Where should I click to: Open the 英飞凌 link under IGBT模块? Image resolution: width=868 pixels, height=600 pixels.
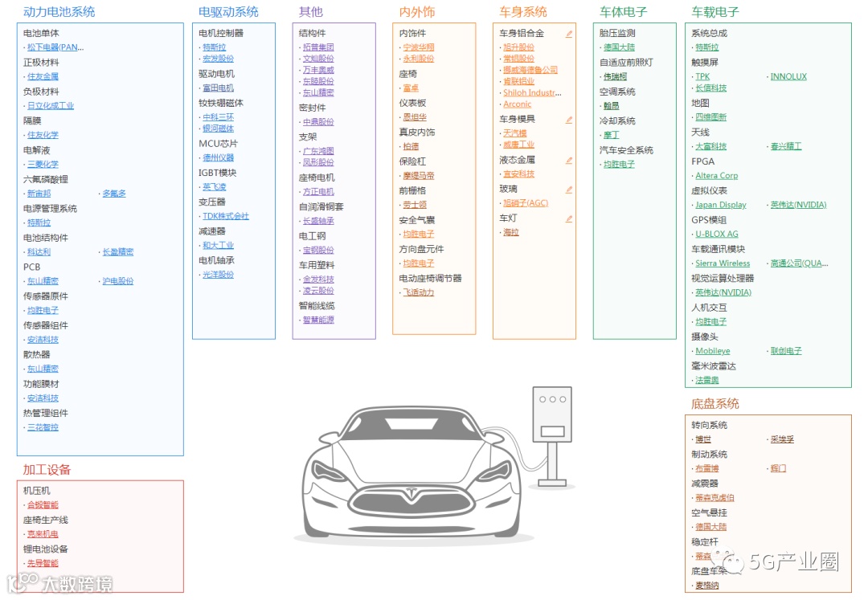(x=215, y=187)
